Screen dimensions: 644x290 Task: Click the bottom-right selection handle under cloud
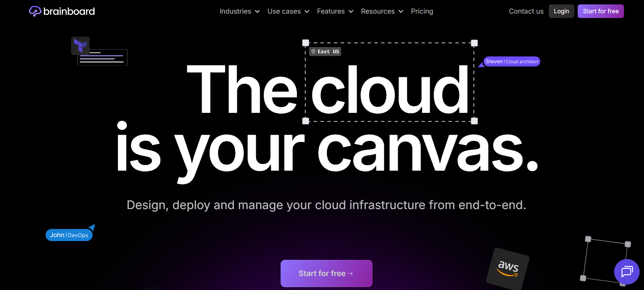coord(474,121)
